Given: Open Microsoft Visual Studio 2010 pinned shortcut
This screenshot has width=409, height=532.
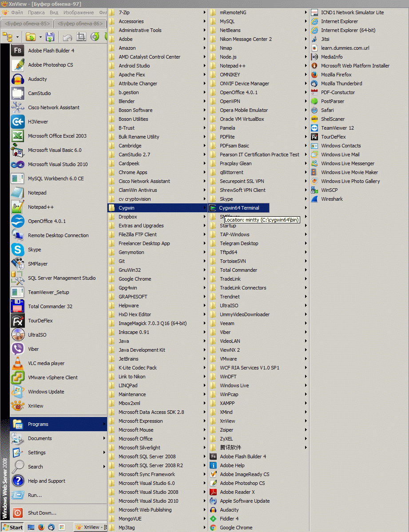Looking at the screenshot, I should coord(58,165).
